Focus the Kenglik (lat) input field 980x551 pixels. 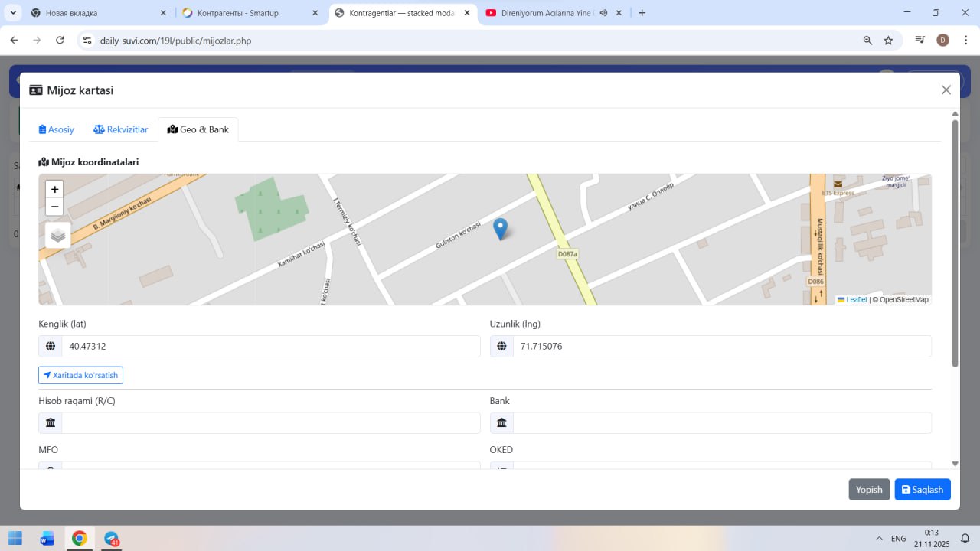270,347
